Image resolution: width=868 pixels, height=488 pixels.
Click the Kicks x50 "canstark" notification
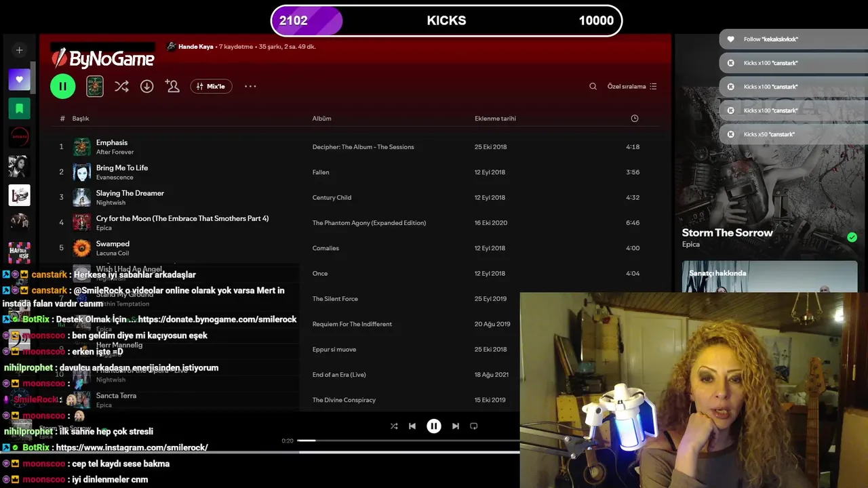(x=793, y=134)
